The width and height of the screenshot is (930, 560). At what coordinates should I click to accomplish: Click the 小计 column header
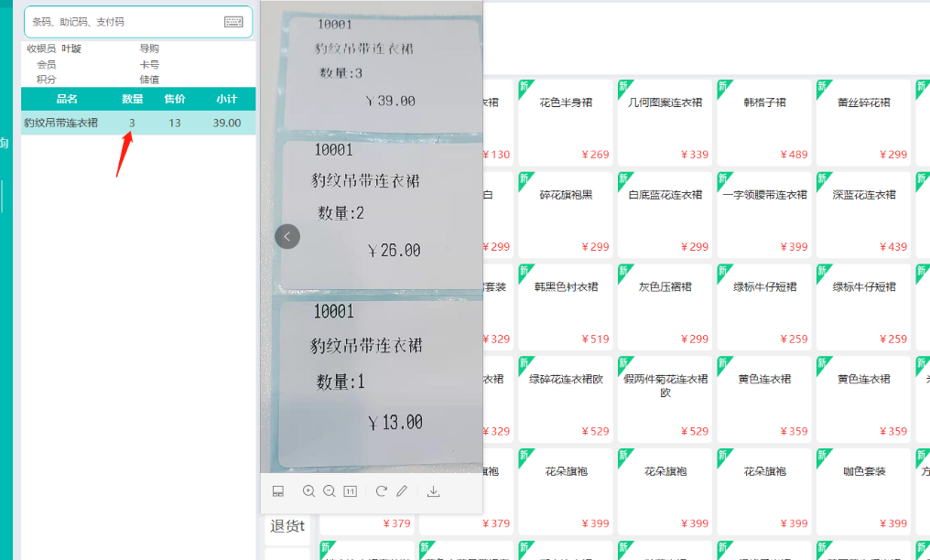point(227,99)
